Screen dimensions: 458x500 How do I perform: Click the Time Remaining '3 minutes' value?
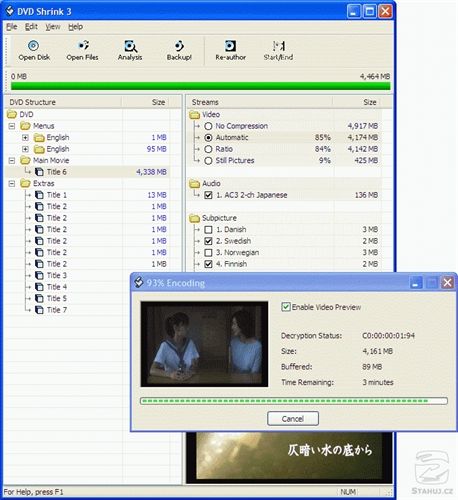(x=378, y=382)
